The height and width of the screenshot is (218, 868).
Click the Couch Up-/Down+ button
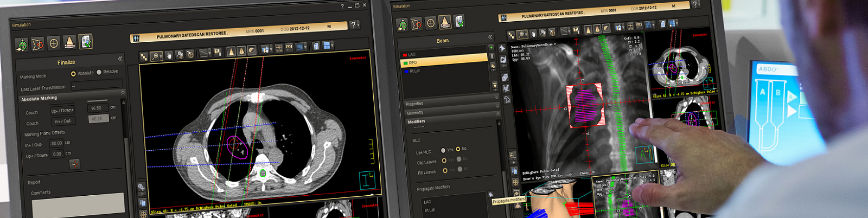tap(62, 111)
